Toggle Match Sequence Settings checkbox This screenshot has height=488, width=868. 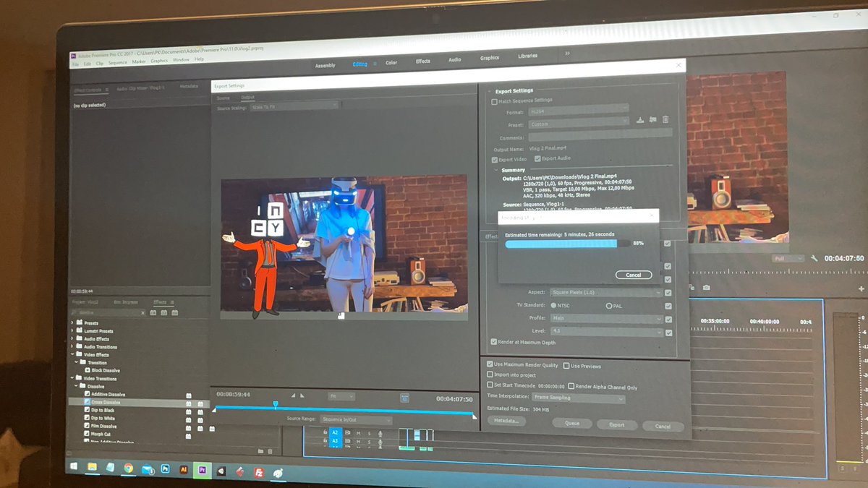(495, 101)
